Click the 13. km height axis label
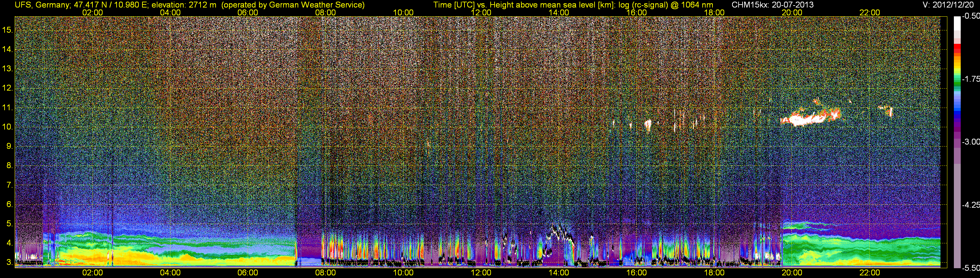The width and height of the screenshot is (980, 278). (x=8, y=69)
